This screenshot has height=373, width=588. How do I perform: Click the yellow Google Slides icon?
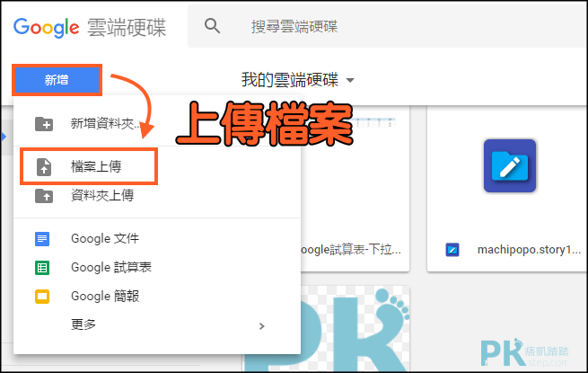pos(42,297)
